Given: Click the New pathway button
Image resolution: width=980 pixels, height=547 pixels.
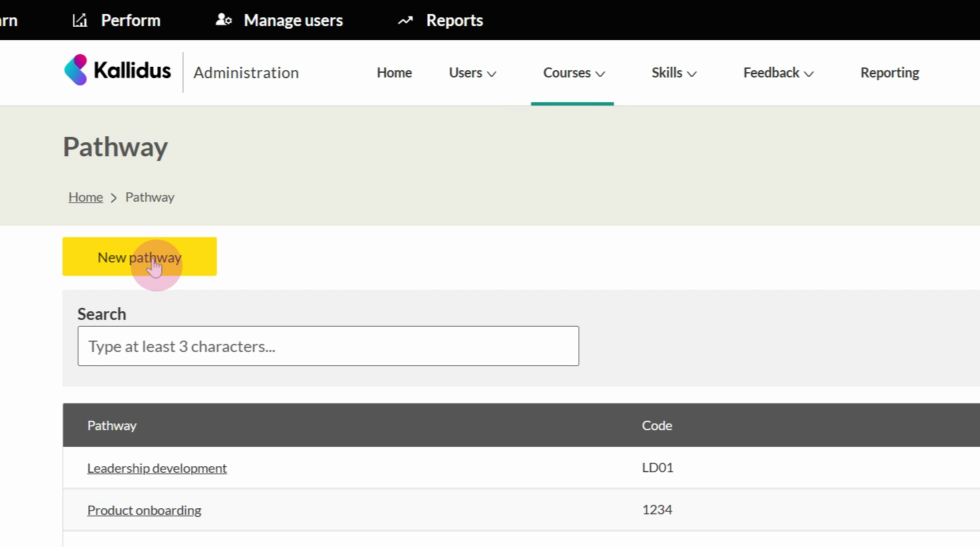Looking at the screenshot, I should coord(139,257).
